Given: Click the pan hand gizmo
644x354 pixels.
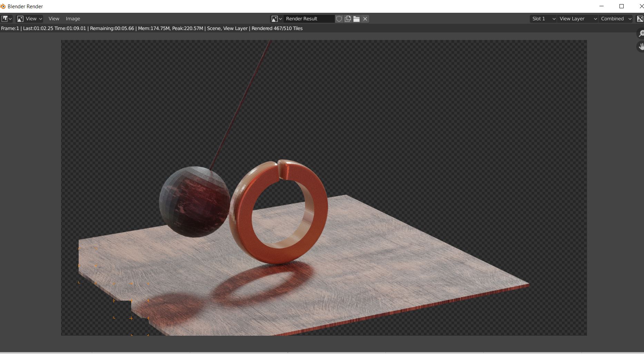Looking at the screenshot, I should pos(641,46).
